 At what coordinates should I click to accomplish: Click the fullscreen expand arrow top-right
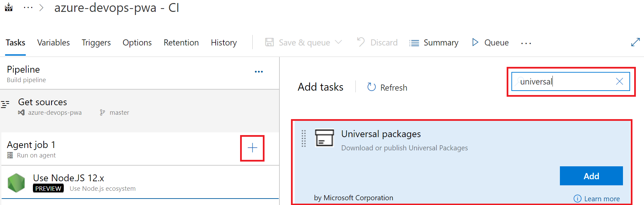(636, 42)
